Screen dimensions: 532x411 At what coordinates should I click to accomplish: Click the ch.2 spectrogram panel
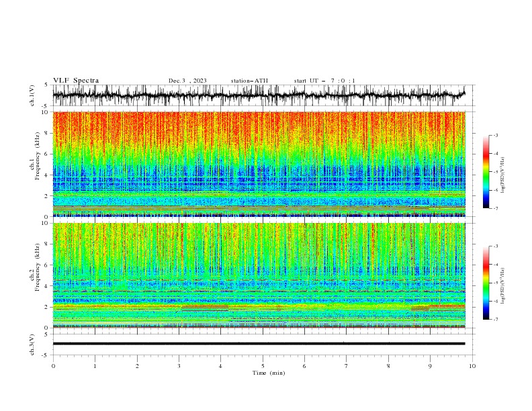pyautogui.click(x=259, y=275)
